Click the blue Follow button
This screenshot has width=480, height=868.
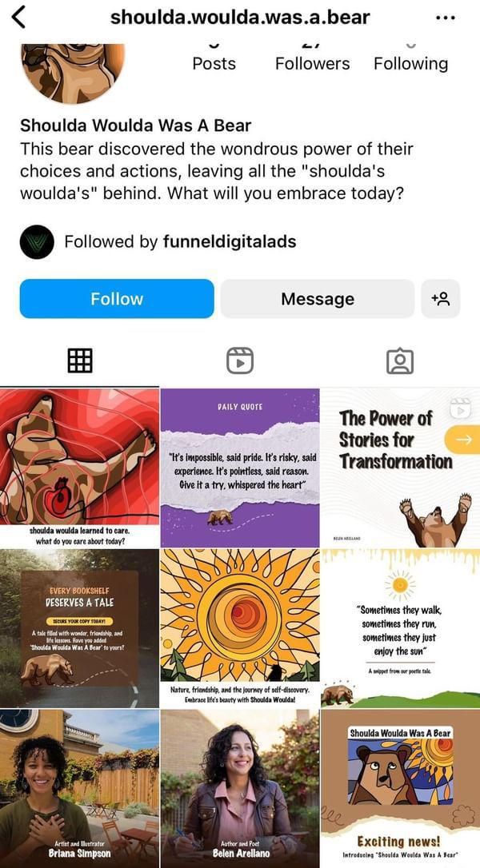click(x=117, y=299)
